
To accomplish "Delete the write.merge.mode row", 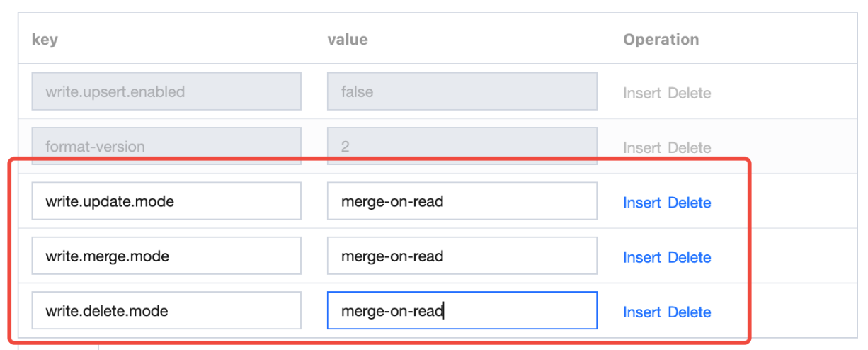I will [690, 257].
